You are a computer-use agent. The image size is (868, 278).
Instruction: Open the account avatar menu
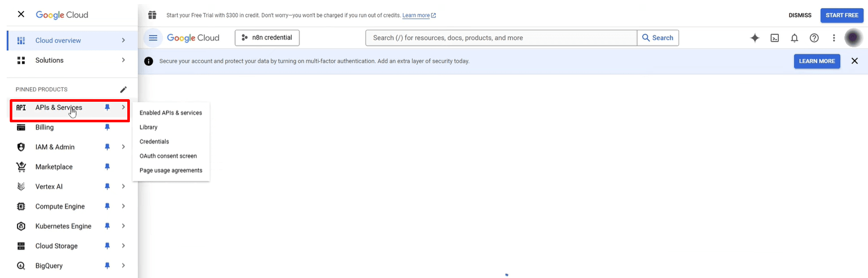click(x=853, y=38)
